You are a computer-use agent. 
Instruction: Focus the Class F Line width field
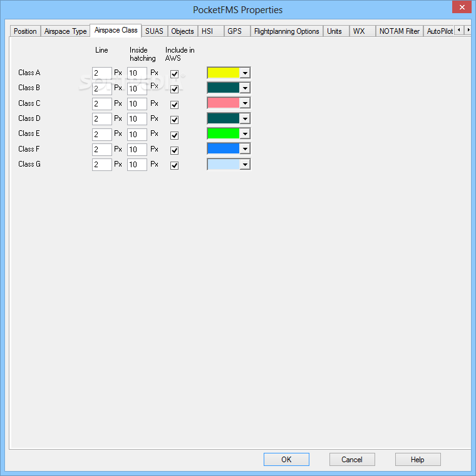pos(102,149)
